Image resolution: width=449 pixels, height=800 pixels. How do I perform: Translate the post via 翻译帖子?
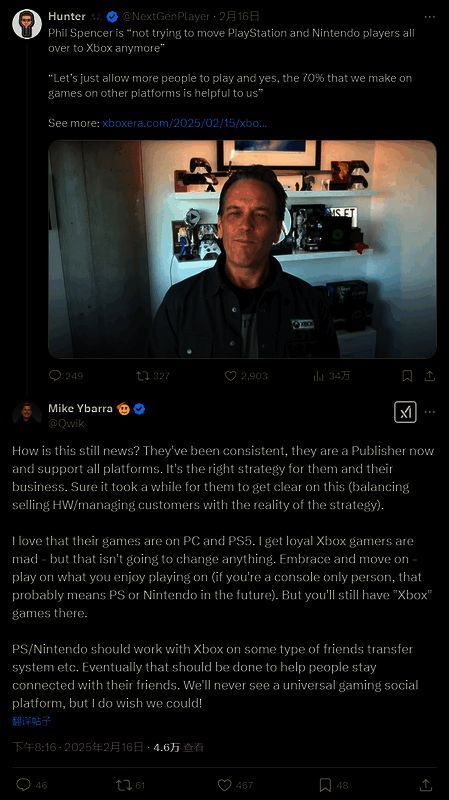coord(31,721)
